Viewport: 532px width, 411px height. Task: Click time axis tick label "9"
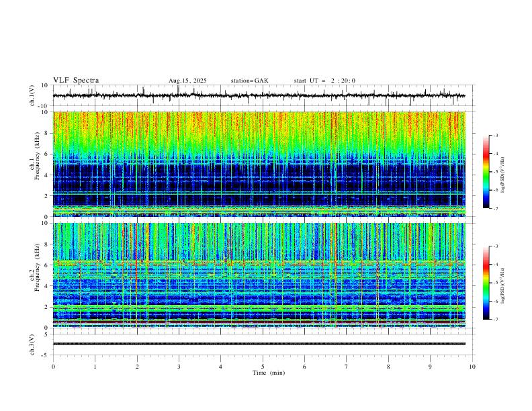[430, 367]
